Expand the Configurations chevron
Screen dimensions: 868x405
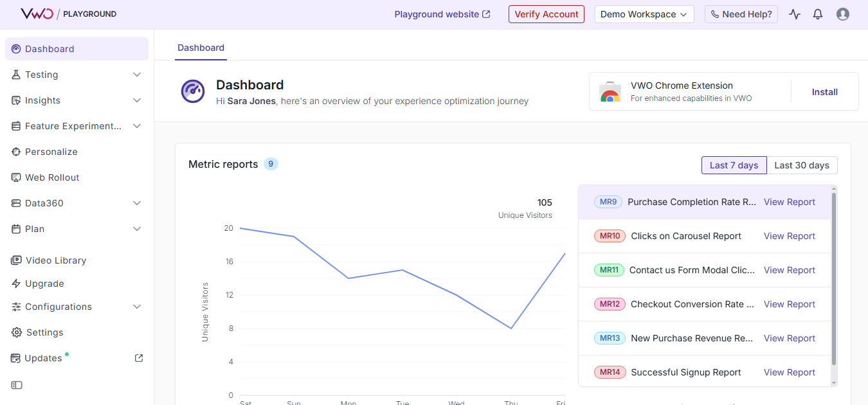tap(137, 307)
